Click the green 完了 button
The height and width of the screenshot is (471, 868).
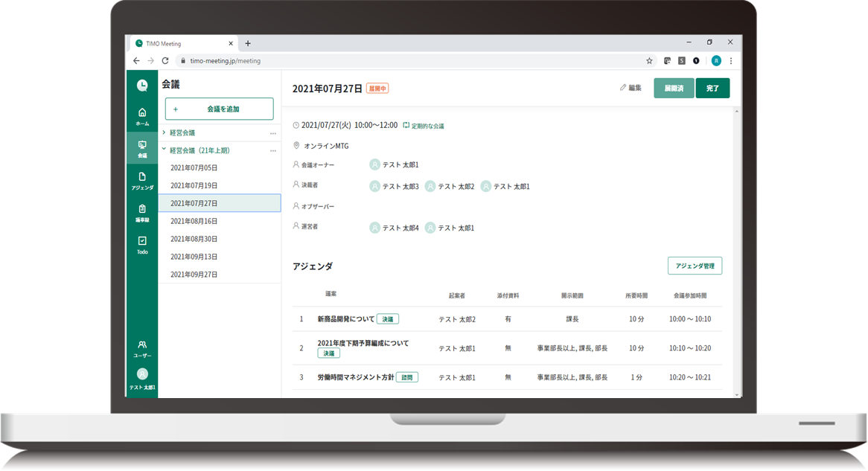pyautogui.click(x=712, y=88)
